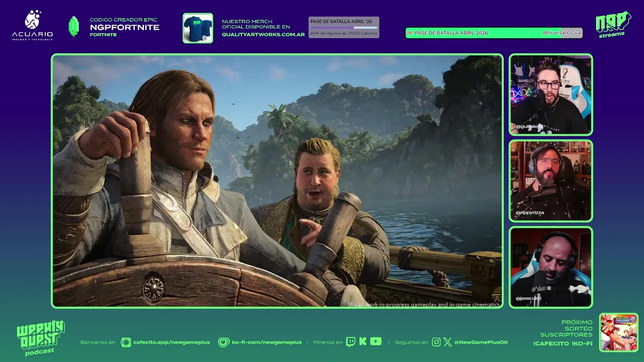Click the Instagram icon
The image size is (644, 362).
click(x=436, y=342)
